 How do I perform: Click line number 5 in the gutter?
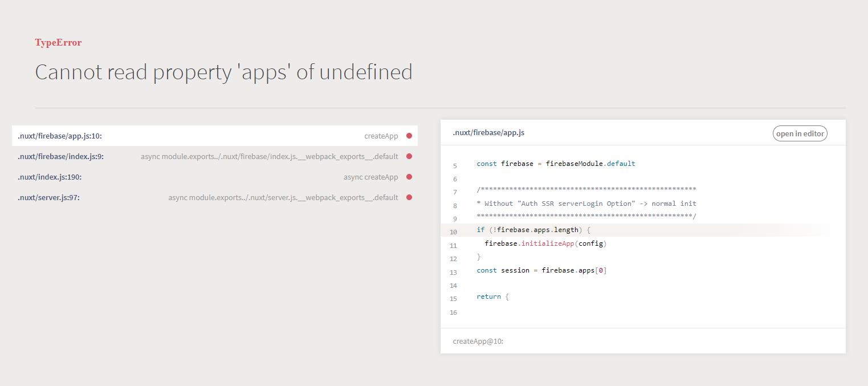click(455, 165)
